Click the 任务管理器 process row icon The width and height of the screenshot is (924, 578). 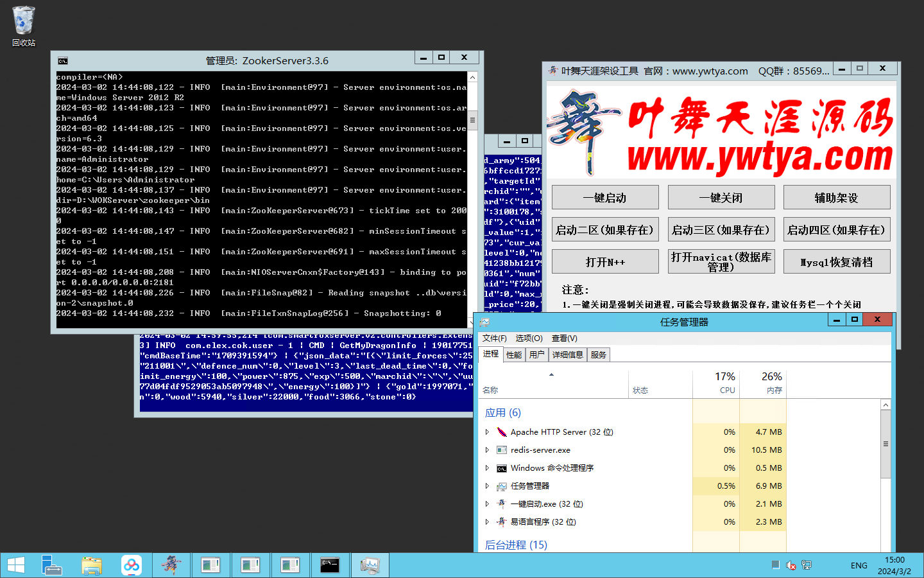tap(502, 486)
